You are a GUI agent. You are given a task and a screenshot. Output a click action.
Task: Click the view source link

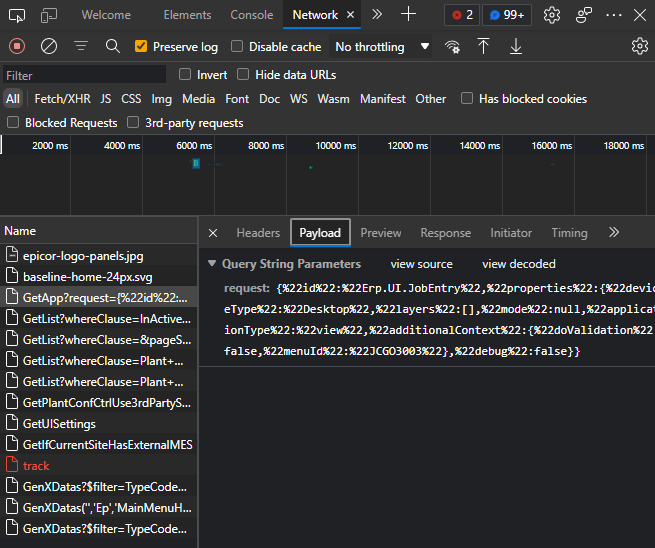tap(421, 264)
